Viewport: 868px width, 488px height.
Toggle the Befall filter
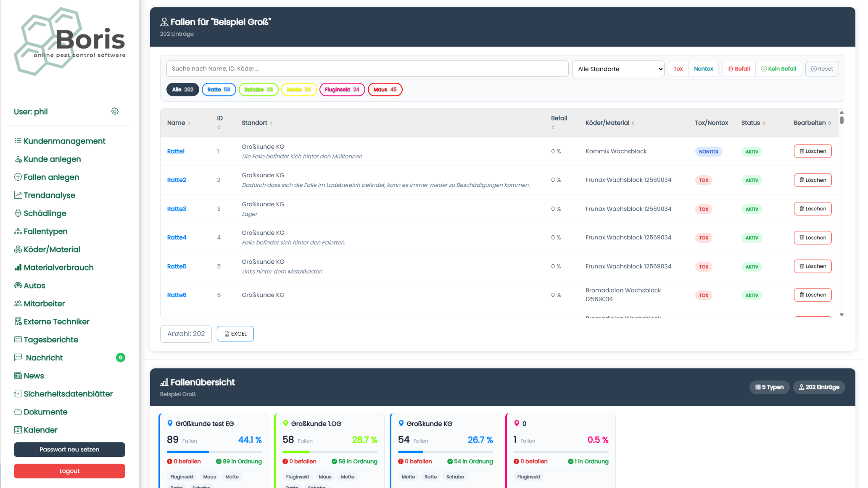[x=739, y=69]
